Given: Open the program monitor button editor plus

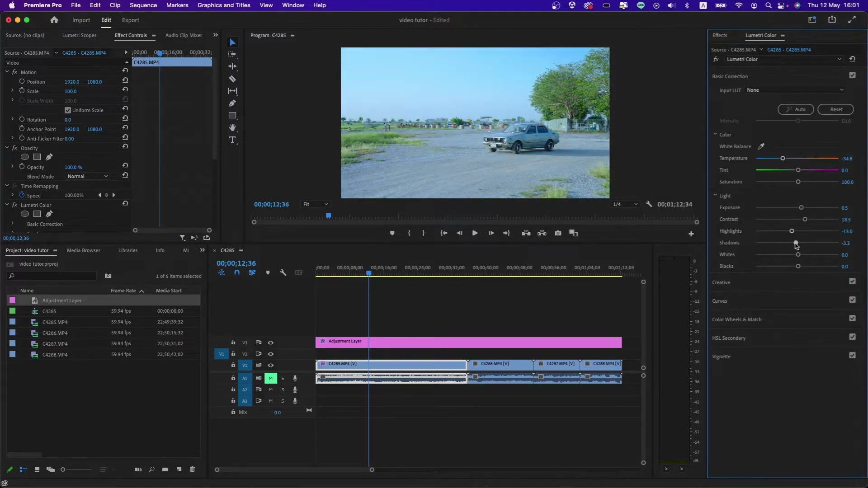Looking at the screenshot, I should click(691, 234).
